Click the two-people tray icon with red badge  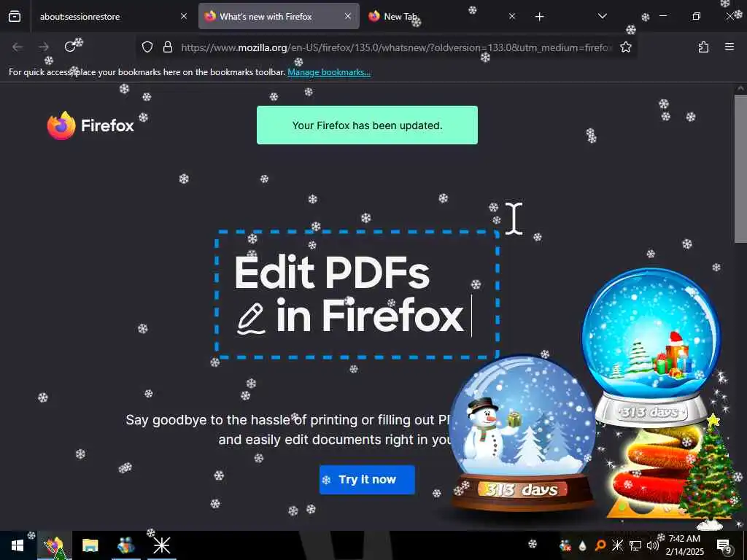565,545
